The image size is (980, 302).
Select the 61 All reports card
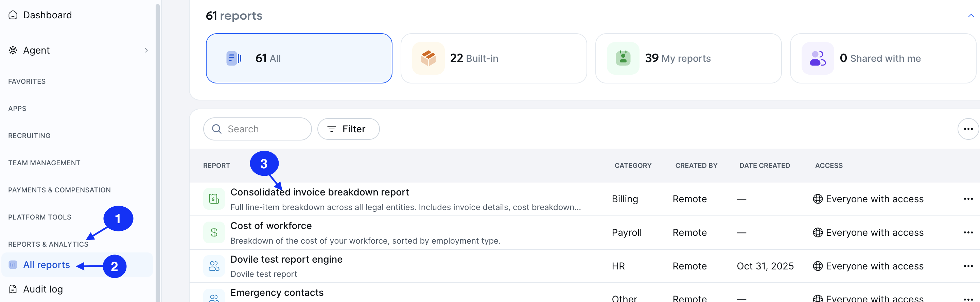coord(299,58)
